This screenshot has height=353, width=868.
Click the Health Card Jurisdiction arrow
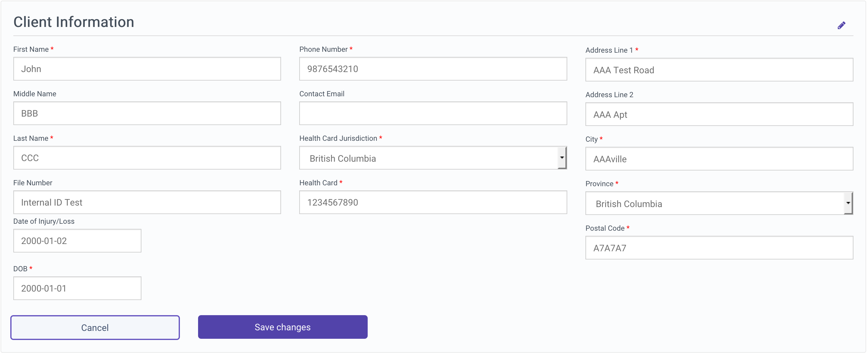click(x=562, y=158)
